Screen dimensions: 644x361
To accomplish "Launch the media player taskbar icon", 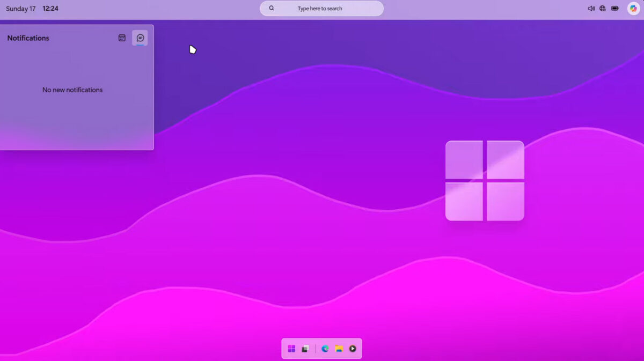I will click(353, 348).
